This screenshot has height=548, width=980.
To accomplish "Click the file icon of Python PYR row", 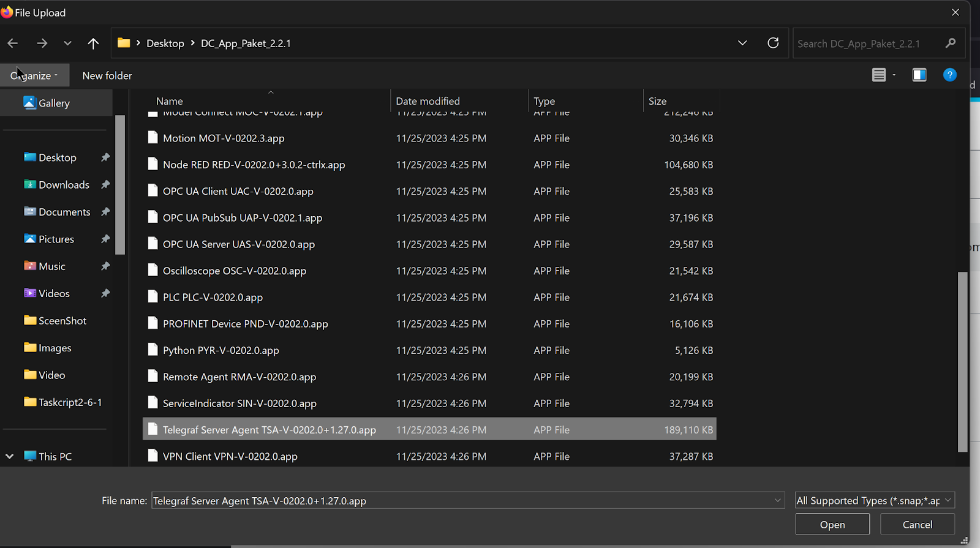I will tap(153, 350).
